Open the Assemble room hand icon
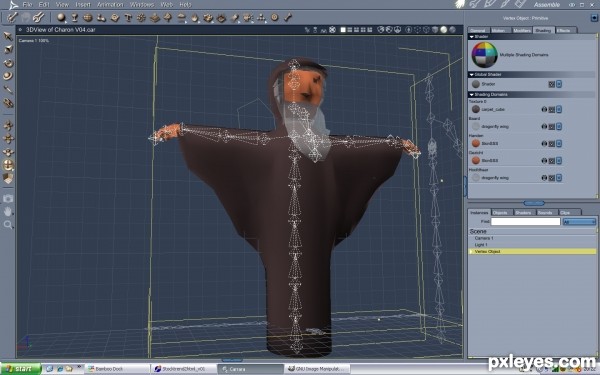600x375 pixels. (461, 4)
